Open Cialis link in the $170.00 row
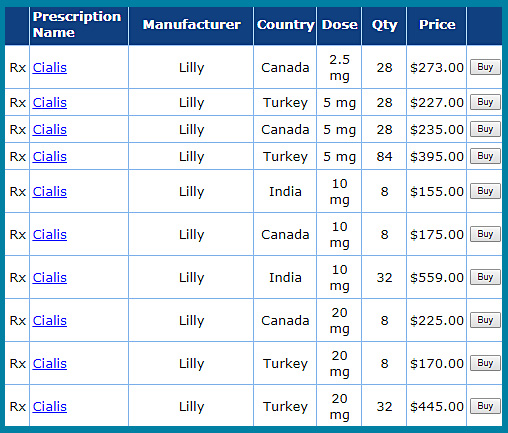This screenshot has width=508, height=433. click(x=50, y=364)
